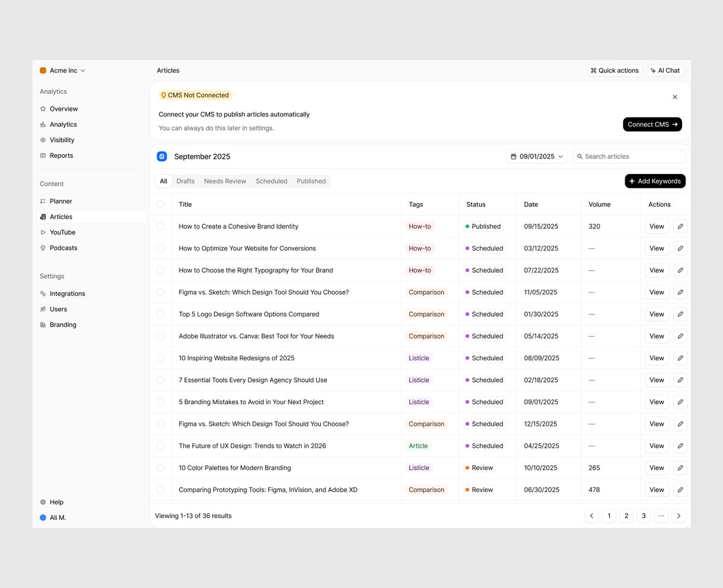Open Quick actions
The width and height of the screenshot is (723, 588).
(615, 70)
